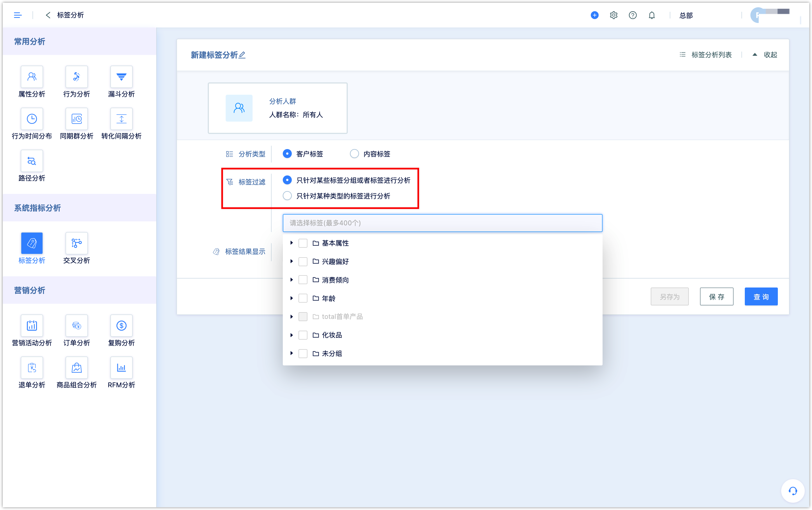The width and height of the screenshot is (812, 510).
Task: Expand the 未分组 tree node
Action: click(x=291, y=353)
